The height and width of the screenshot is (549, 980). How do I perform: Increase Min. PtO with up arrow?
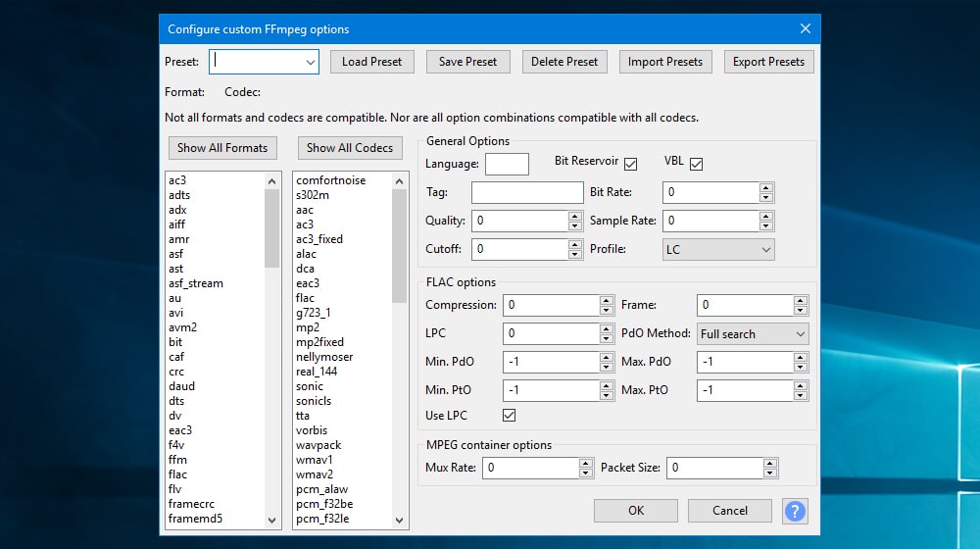click(x=607, y=385)
